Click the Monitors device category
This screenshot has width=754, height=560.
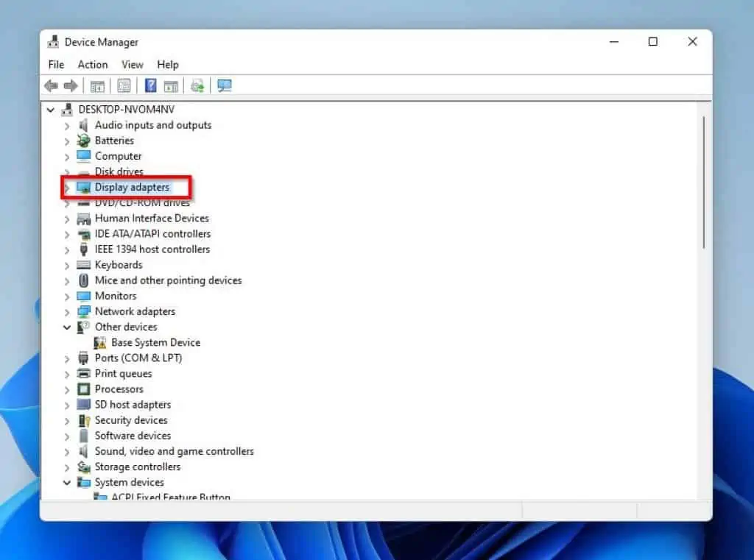point(116,296)
